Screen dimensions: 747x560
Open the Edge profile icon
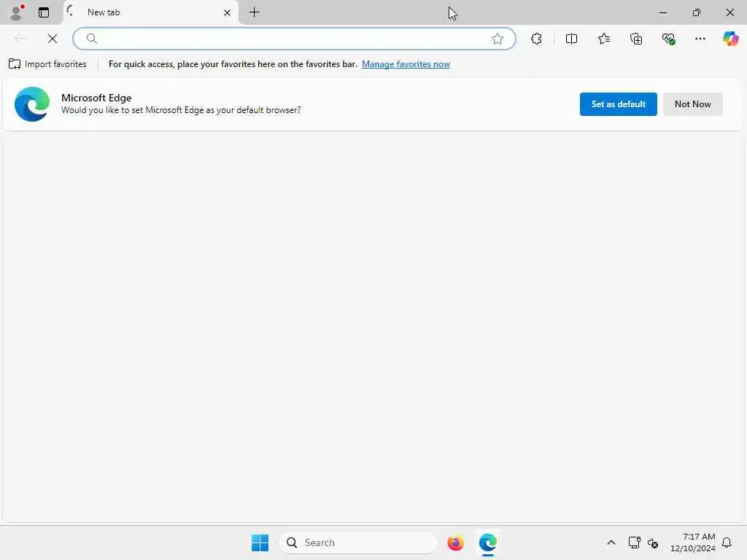(x=18, y=12)
